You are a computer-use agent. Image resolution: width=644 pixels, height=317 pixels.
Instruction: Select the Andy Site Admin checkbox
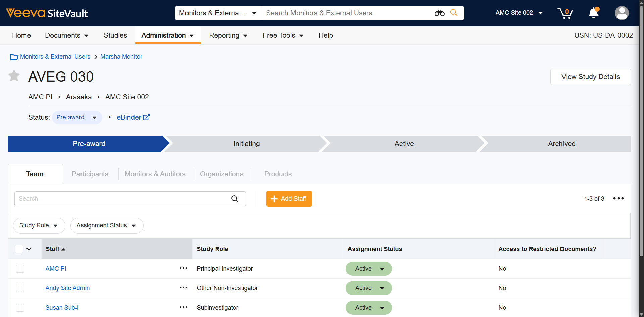click(x=20, y=288)
